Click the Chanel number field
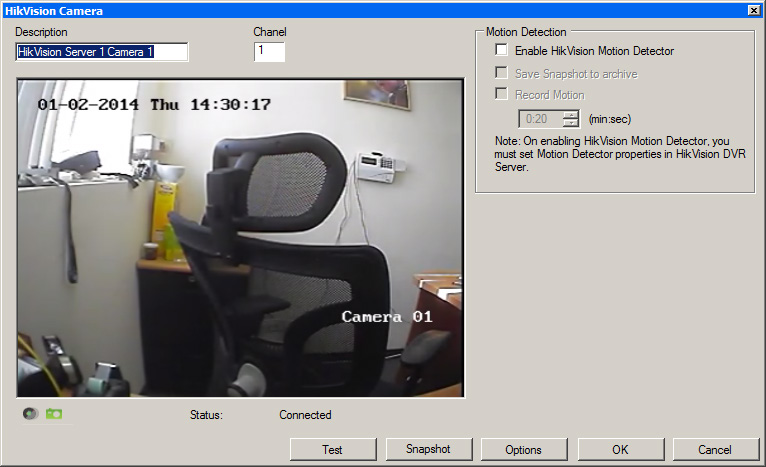The height and width of the screenshot is (467, 766). coord(269,51)
